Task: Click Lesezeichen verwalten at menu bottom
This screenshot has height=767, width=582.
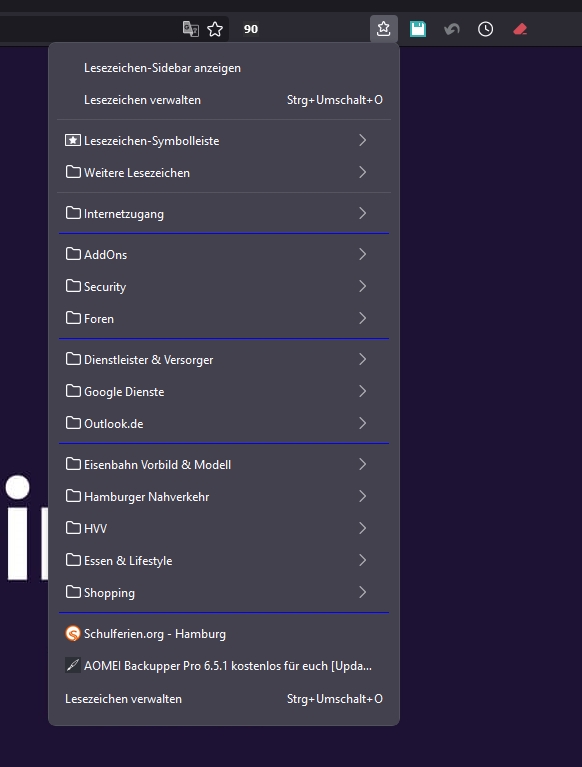Action: pyautogui.click(x=224, y=699)
